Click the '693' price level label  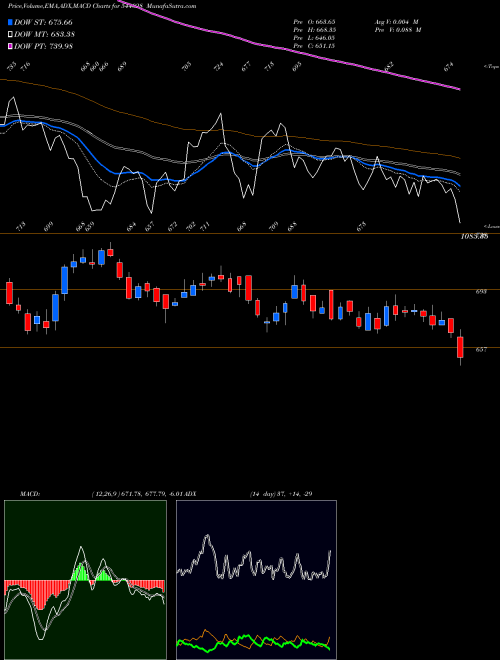point(481,291)
